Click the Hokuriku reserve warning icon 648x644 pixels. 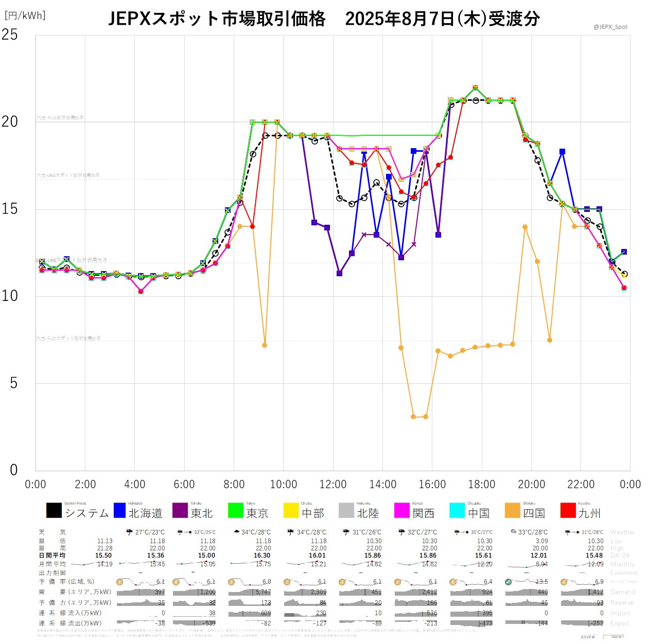[x=342, y=582]
